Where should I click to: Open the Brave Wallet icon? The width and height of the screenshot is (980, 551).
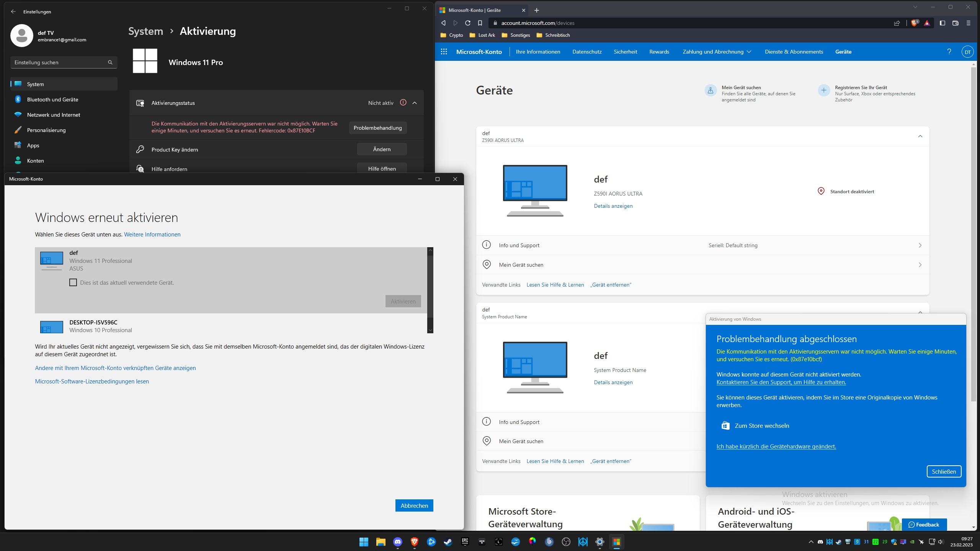(955, 23)
